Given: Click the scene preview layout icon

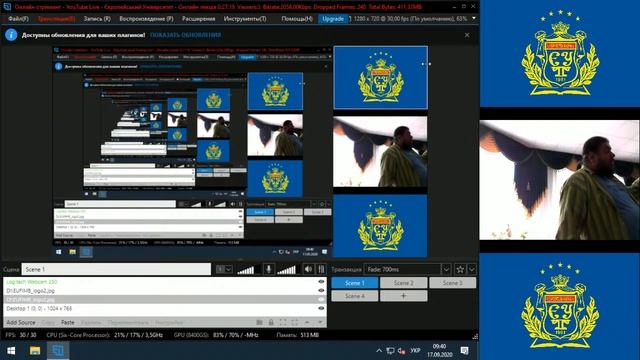Looking at the screenshot, I should point(220,269).
